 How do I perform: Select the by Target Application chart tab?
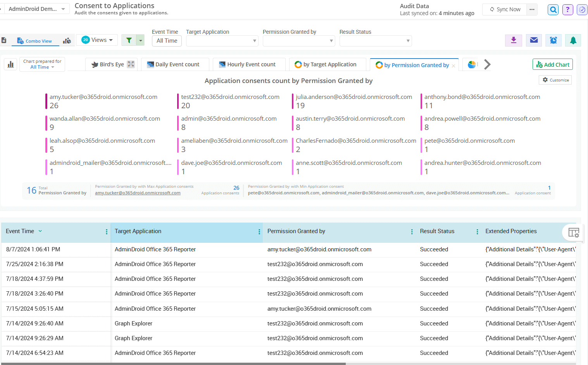328,64
